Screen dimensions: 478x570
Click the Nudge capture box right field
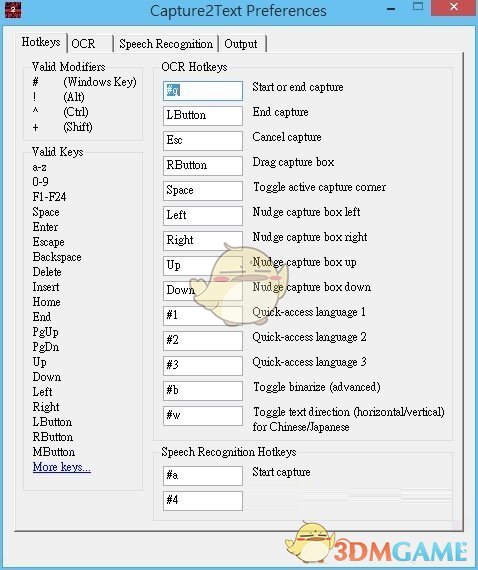pyautogui.click(x=203, y=241)
